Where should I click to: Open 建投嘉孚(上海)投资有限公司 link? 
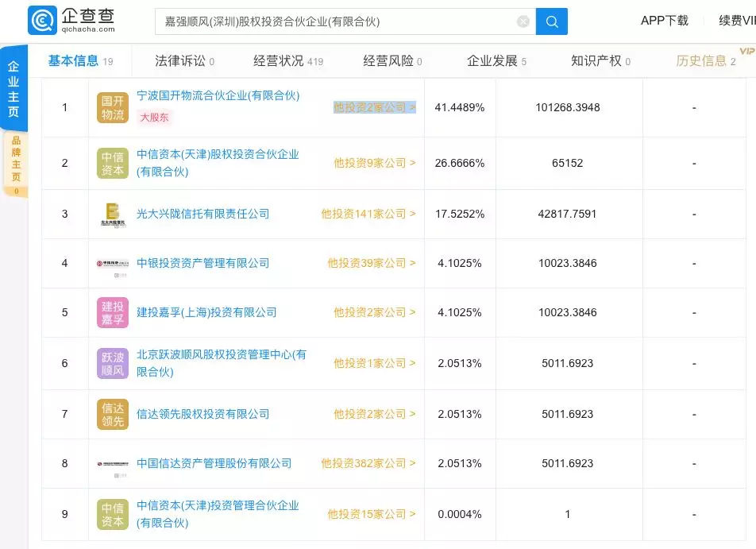click(x=206, y=312)
